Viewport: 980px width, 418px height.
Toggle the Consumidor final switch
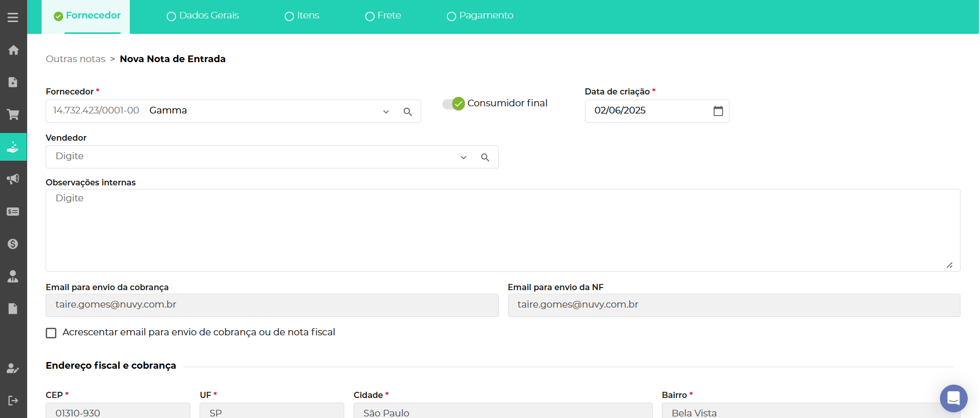454,104
